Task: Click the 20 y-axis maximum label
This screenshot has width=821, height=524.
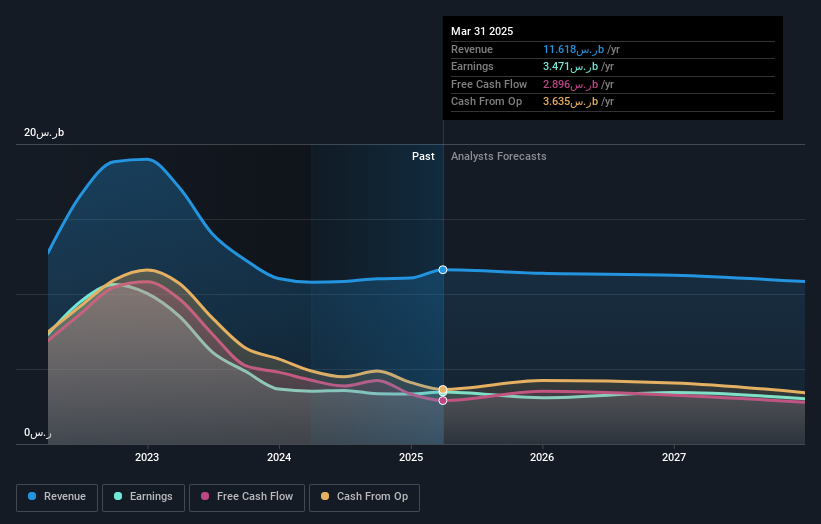Action: tap(44, 132)
